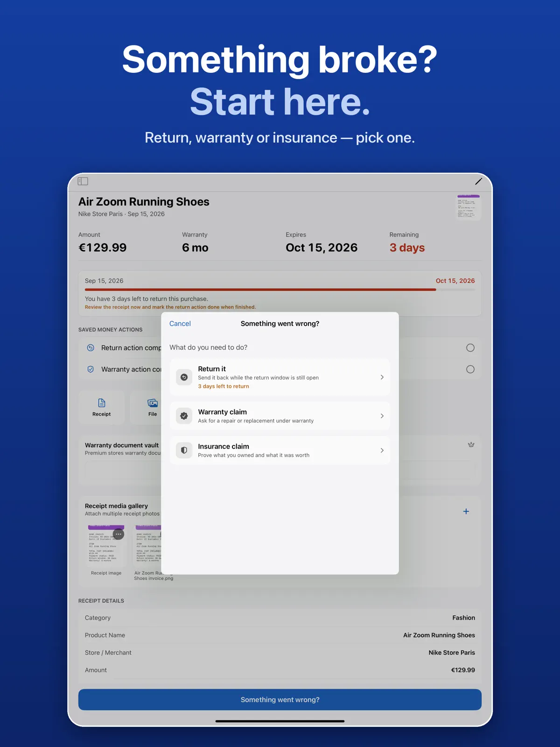
Task: Select the Product Name details row
Action: tap(280, 635)
